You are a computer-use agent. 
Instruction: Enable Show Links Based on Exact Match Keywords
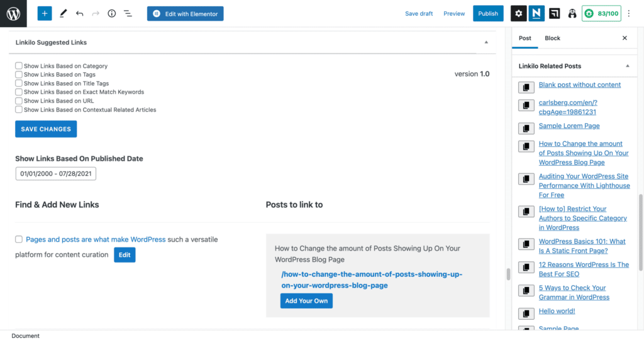point(18,92)
